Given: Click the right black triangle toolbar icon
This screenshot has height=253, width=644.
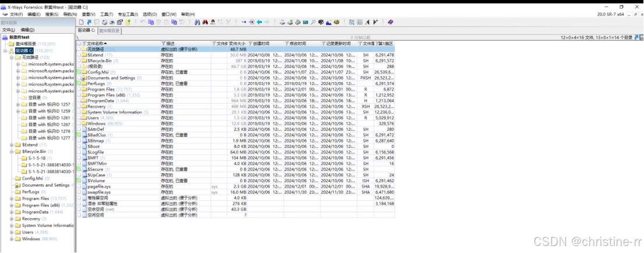Looking at the screenshot, I should 375,22.
